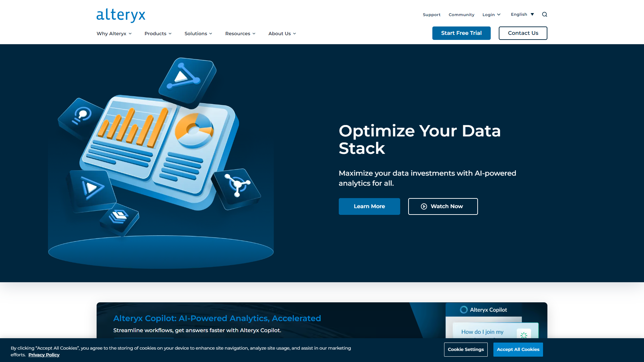Viewport: 644px width, 362px height.
Task: Click the Learn More button
Action: pos(369,206)
